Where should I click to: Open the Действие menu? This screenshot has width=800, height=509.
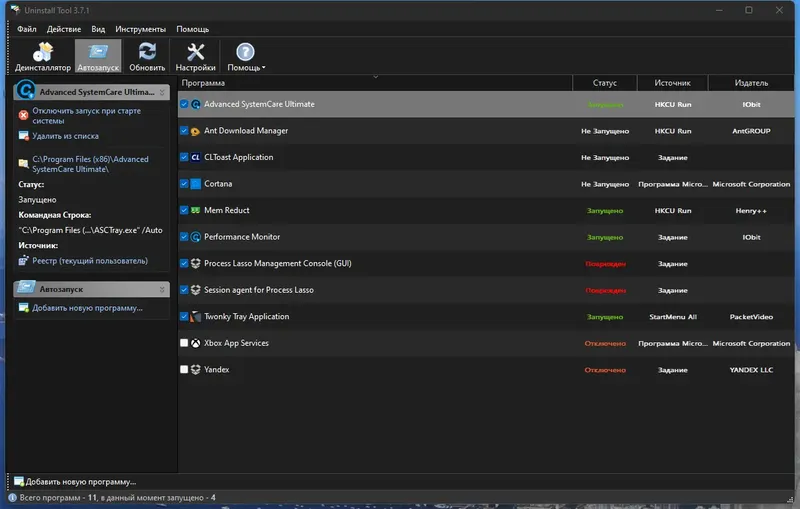[64, 29]
